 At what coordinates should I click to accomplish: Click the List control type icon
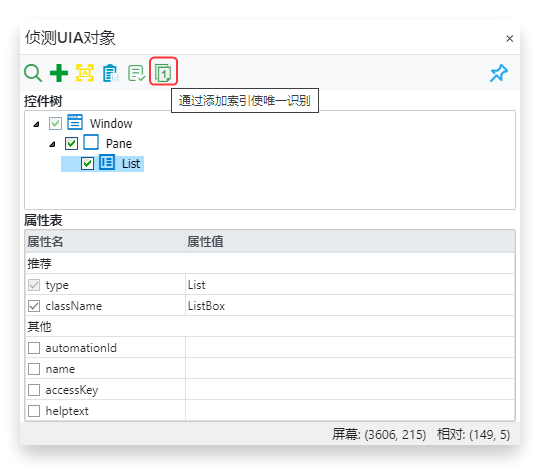pos(107,162)
